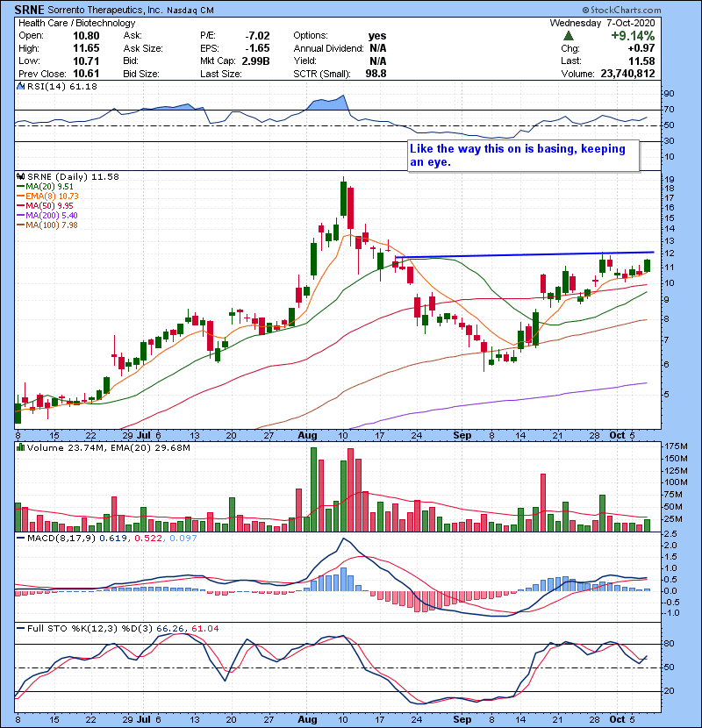This screenshot has width=702, height=728.
Task: Click the MA(100) 7.98 legend entry
Action: point(47,225)
